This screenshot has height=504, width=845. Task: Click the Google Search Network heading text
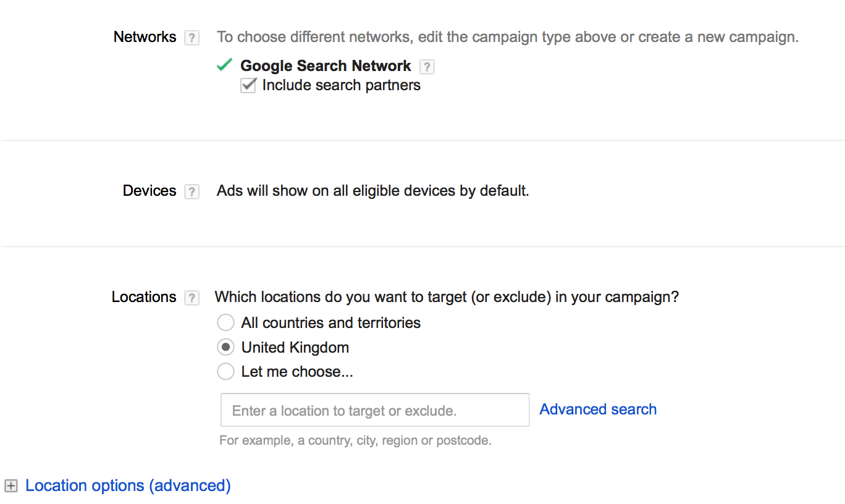(x=326, y=66)
